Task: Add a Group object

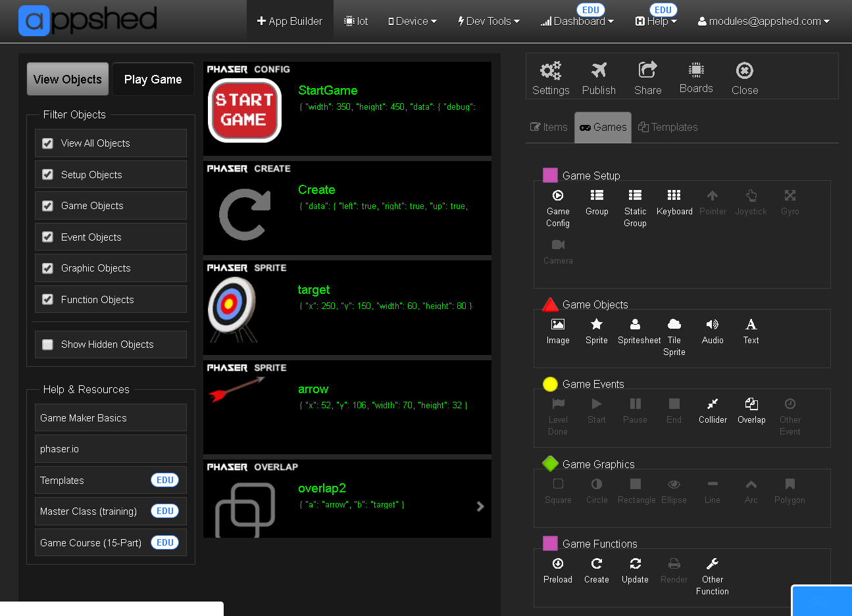Action: 597,202
